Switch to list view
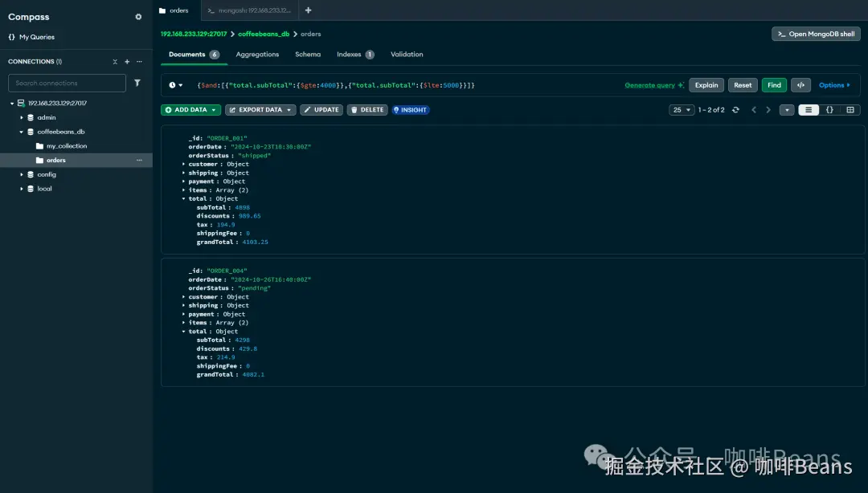Viewport: 868px width, 493px height. tap(809, 110)
